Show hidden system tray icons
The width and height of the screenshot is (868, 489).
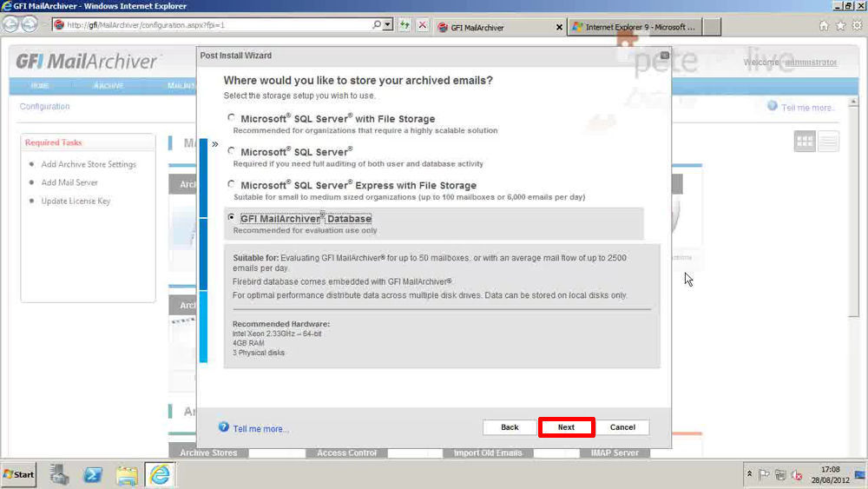pos(750,474)
